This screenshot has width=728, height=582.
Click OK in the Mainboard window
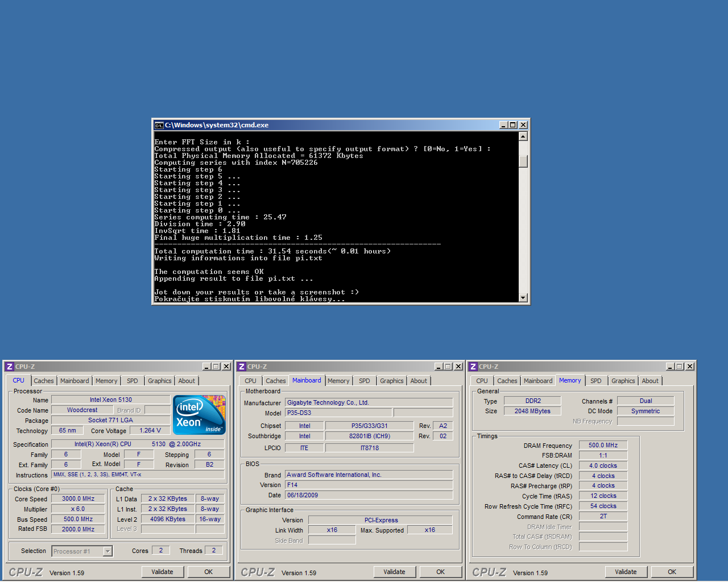coord(441,572)
